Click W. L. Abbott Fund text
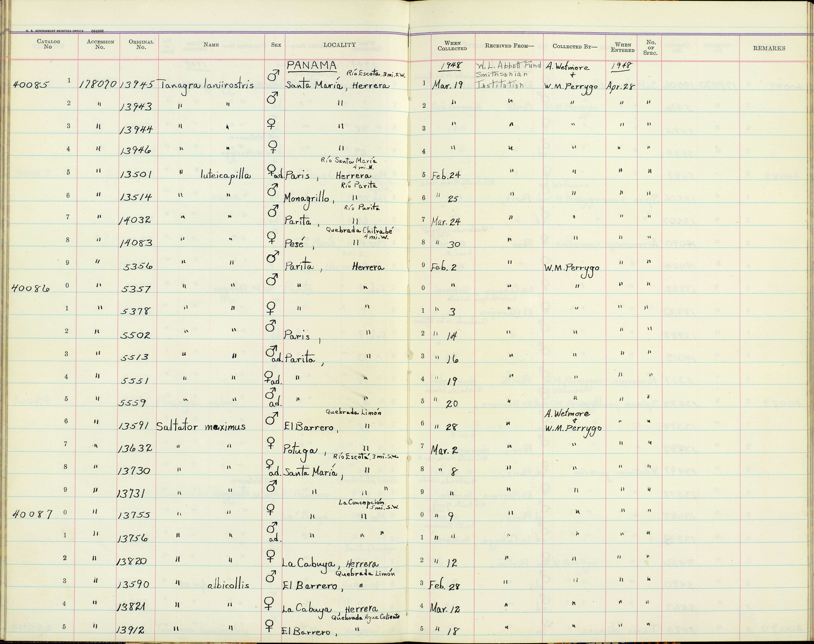 click(509, 65)
